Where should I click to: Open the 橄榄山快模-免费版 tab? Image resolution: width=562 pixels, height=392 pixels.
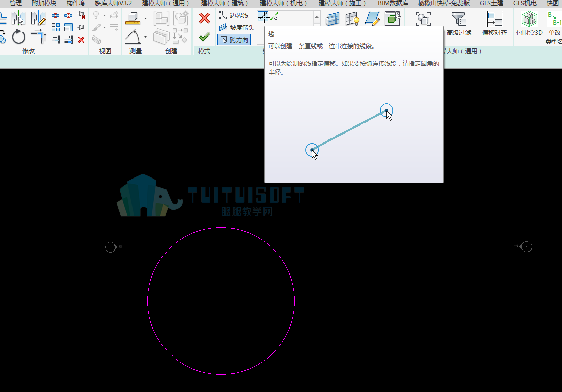(444, 3)
